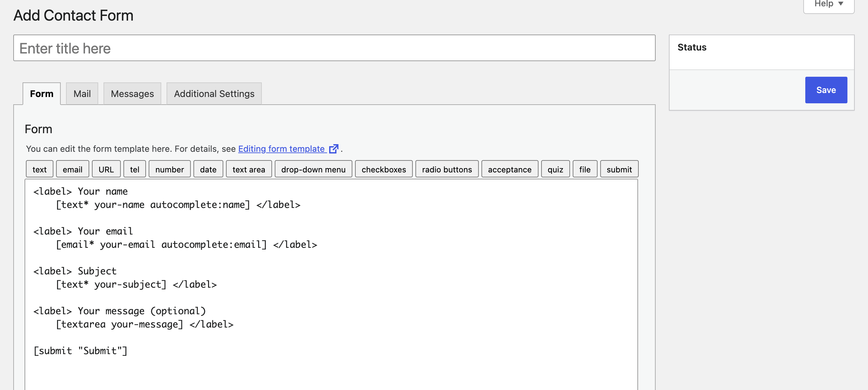Viewport: 868px width, 390px height.
Task: Click the "<label> Your name" line
Action: [x=80, y=191]
